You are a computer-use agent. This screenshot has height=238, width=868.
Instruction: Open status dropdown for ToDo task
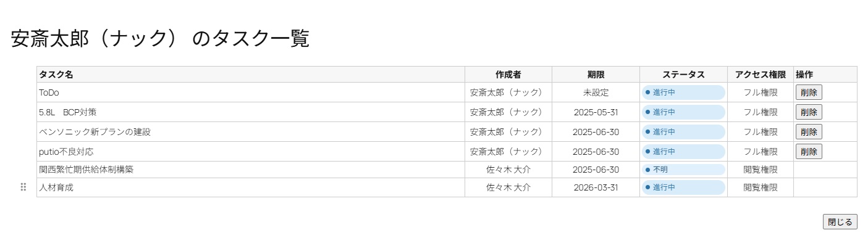[683, 92]
